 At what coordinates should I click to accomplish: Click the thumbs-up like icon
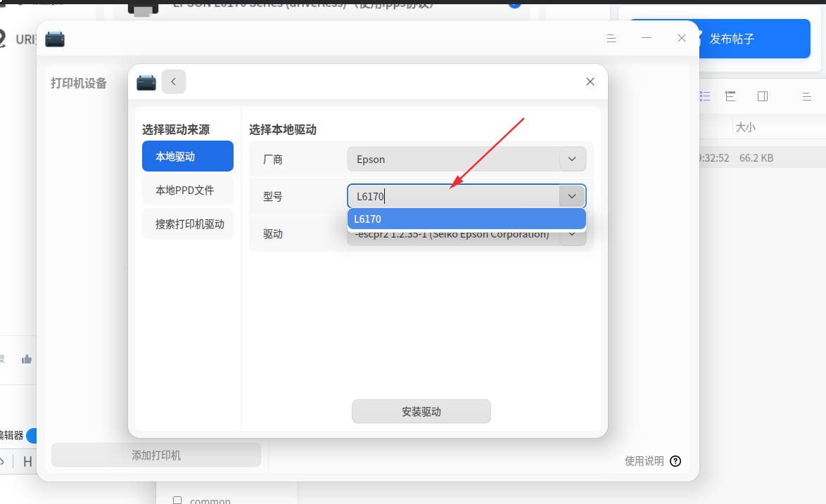(x=26, y=359)
